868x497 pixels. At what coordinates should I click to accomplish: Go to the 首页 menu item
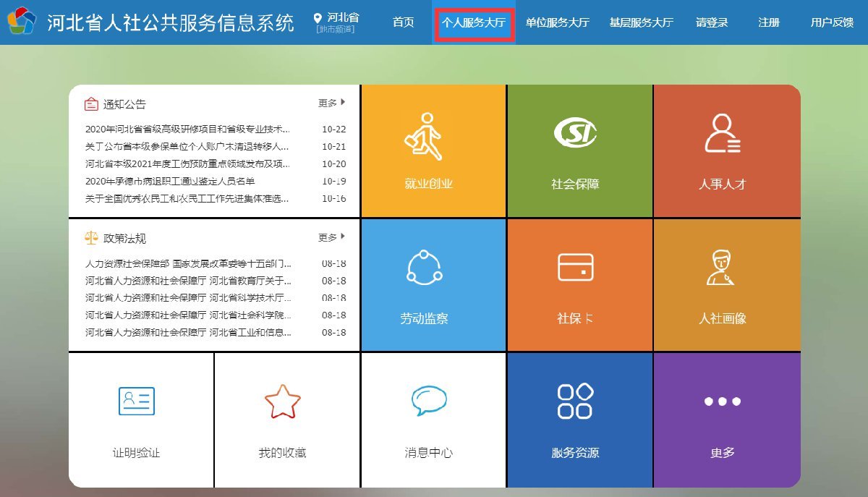click(x=403, y=22)
